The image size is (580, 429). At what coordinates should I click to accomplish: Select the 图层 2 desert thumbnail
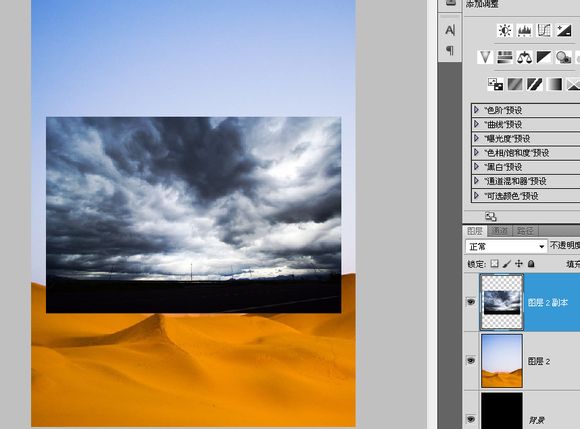502,361
